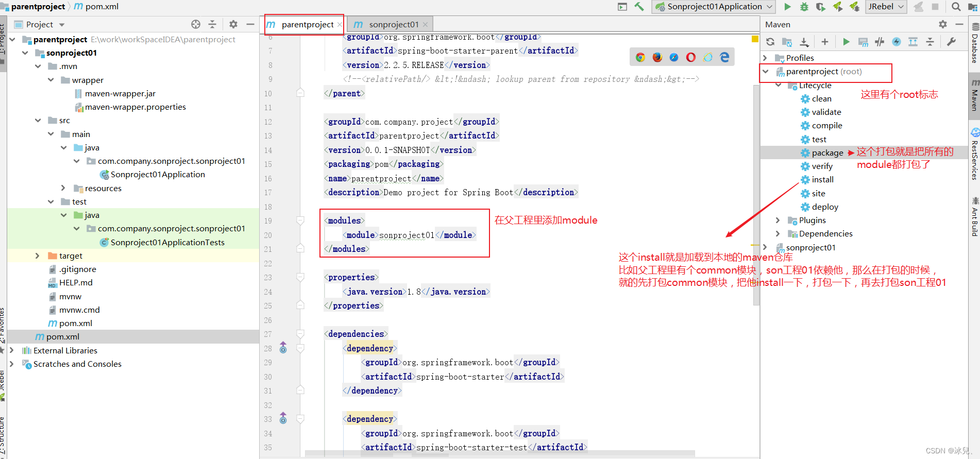Reimport all Maven projects refresh icon

coord(770,42)
